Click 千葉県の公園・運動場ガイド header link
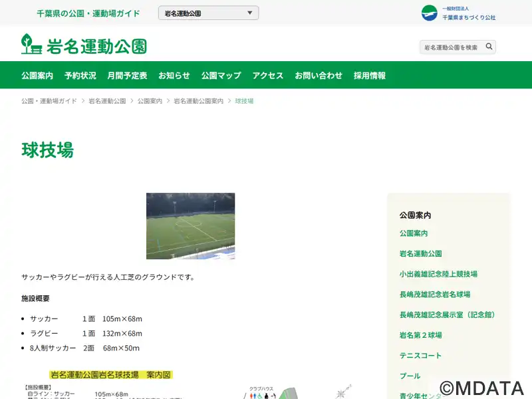 pos(88,13)
